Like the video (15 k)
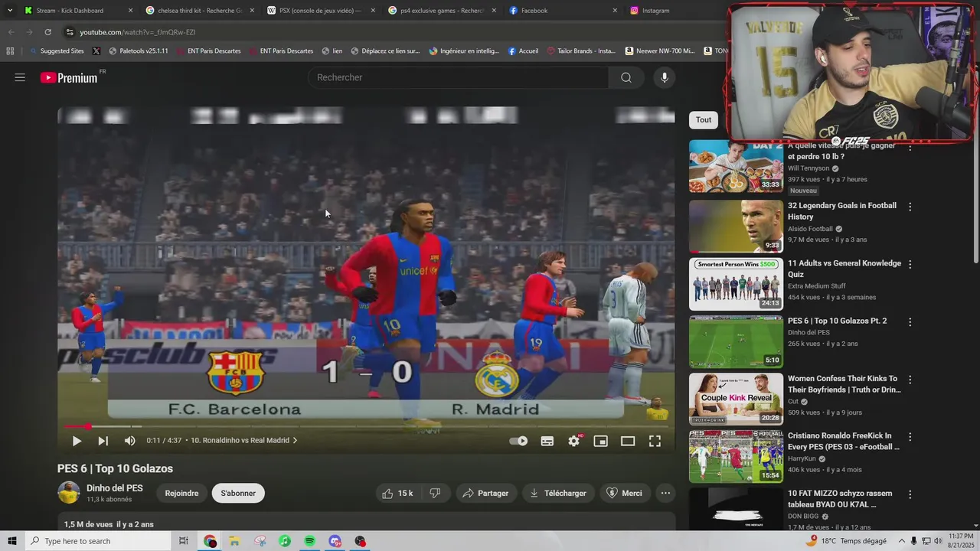This screenshot has width=980, height=551. (x=398, y=494)
